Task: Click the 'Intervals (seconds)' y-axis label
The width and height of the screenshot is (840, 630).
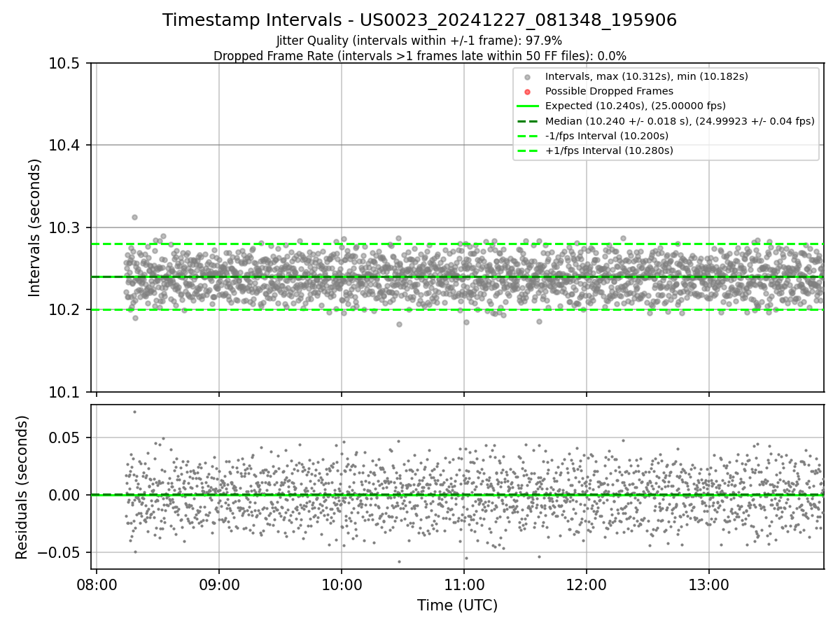Action: (x=35, y=227)
